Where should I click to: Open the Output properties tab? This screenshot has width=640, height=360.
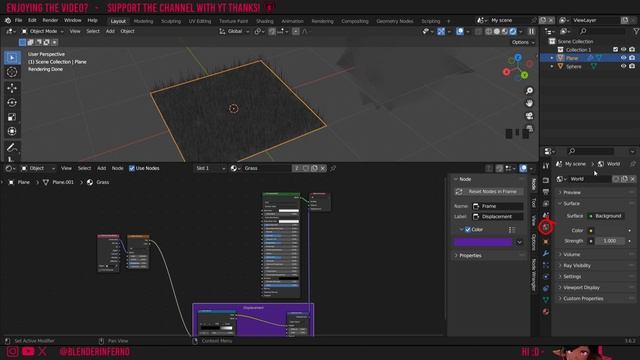pyautogui.click(x=546, y=192)
